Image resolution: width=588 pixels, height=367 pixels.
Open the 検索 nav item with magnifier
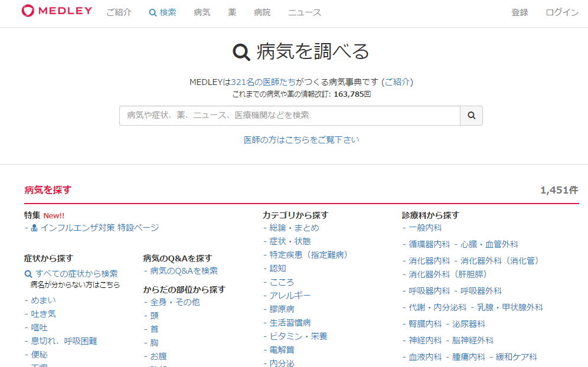click(163, 12)
